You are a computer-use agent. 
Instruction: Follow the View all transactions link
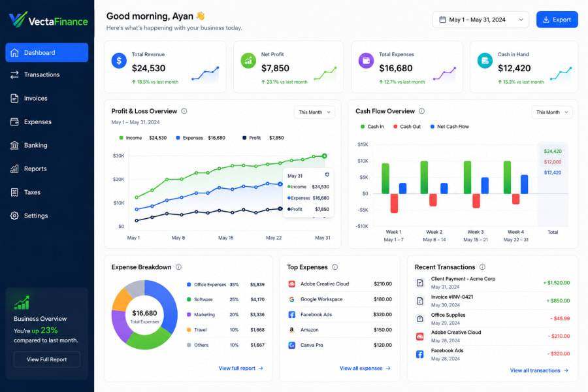(x=539, y=370)
